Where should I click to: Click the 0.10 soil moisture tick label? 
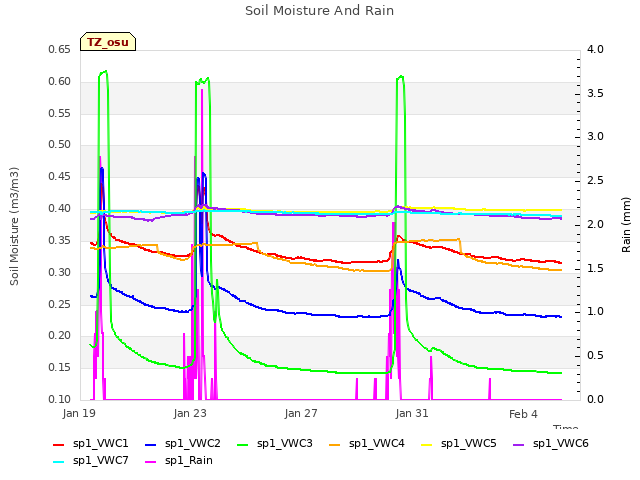coord(60,399)
